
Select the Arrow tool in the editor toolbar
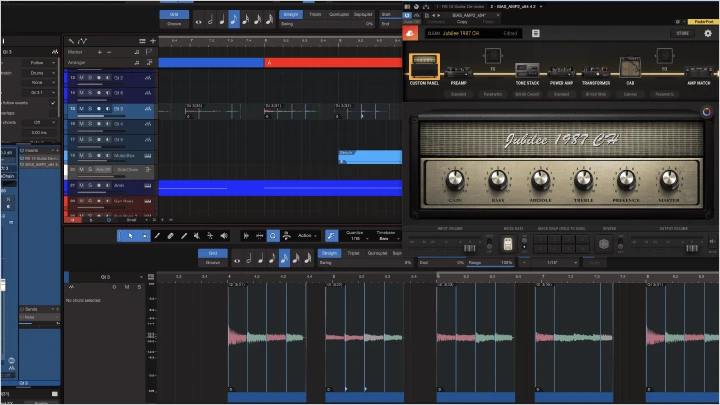tap(130, 236)
